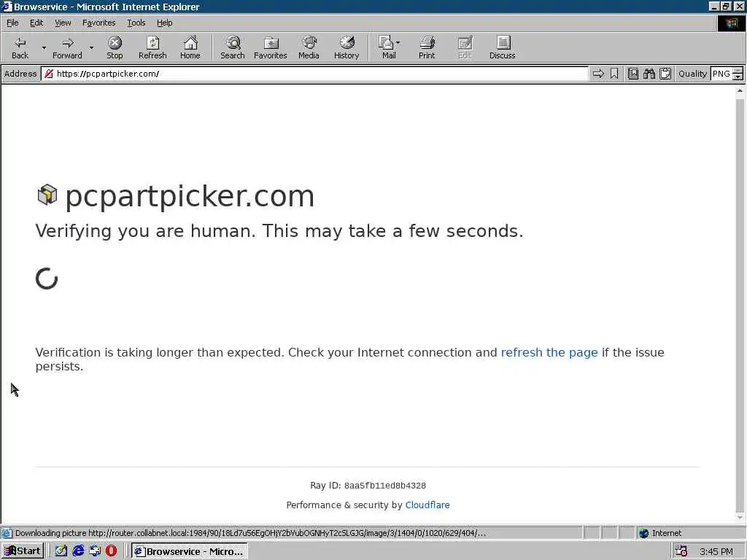This screenshot has width=747, height=560.
Task: Refresh the page via toolbar Refresh icon
Action: [x=152, y=47]
